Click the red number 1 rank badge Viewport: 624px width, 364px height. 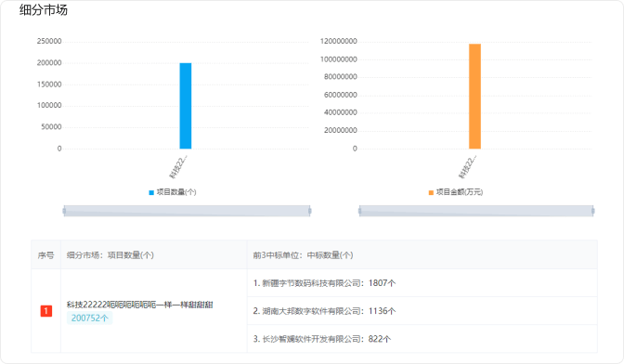[46, 311]
